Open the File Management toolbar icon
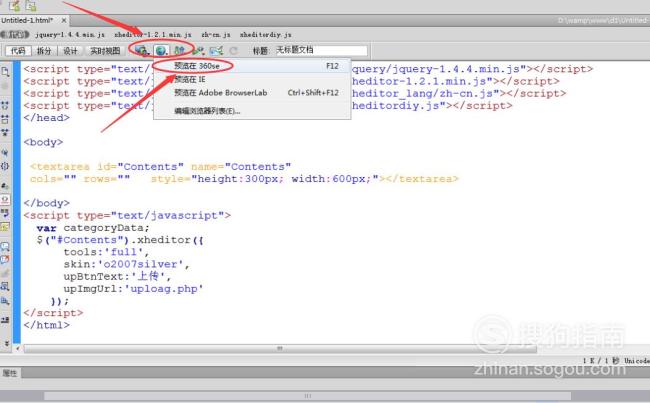Screen dimensions: 650x403 coord(179,51)
